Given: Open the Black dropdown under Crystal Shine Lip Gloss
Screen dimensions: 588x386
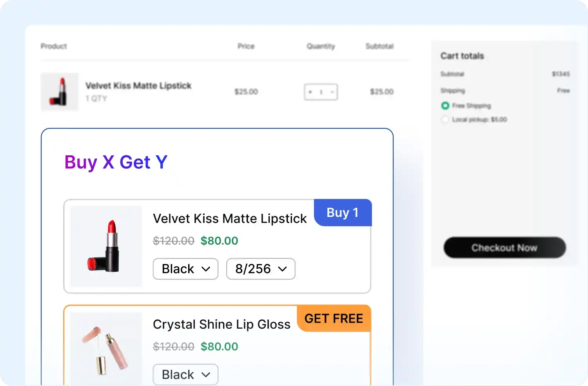Looking at the screenshot, I should (x=185, y=374).
